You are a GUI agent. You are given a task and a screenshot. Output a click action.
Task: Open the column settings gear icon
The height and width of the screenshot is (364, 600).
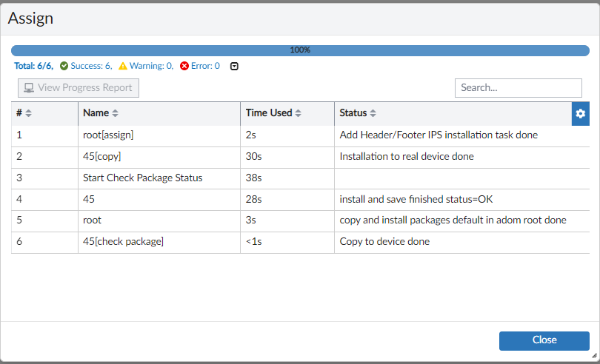581,113
